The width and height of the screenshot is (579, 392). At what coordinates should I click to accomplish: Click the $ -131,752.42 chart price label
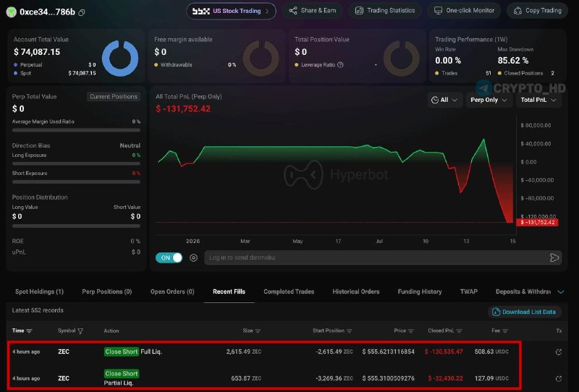[537, 222]
